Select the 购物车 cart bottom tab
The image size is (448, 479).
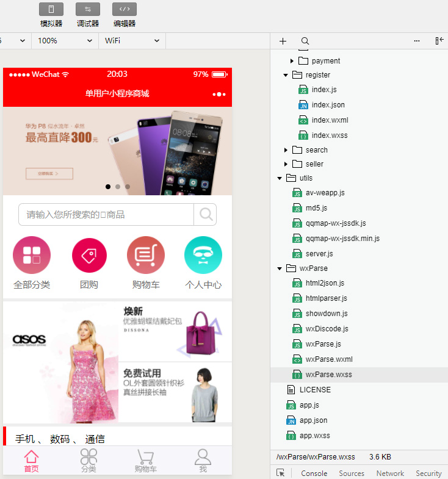click(x=146, y=461)
